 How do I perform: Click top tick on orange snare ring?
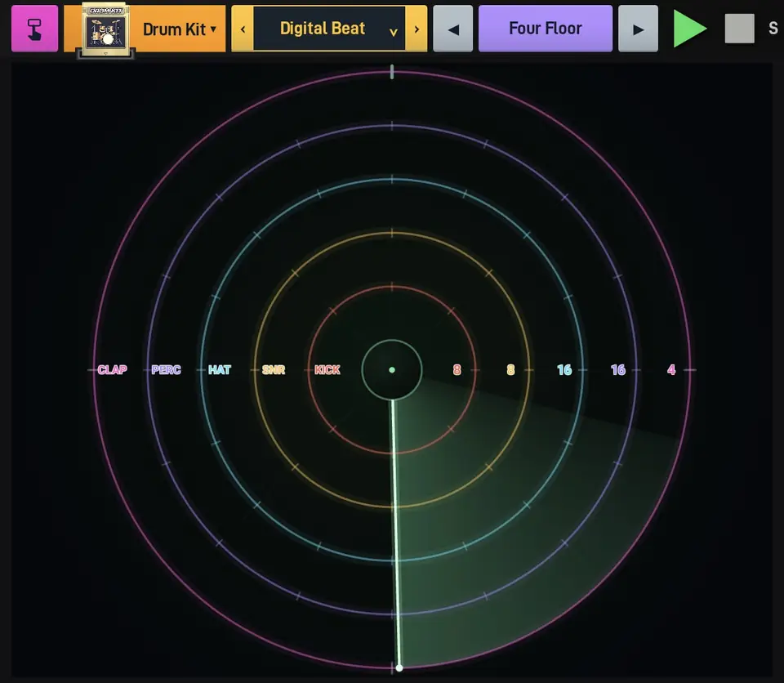392,233
